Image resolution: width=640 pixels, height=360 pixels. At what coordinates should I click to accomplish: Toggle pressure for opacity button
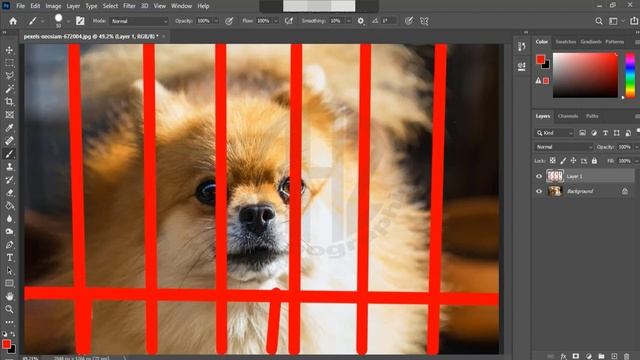pos(229,21)
